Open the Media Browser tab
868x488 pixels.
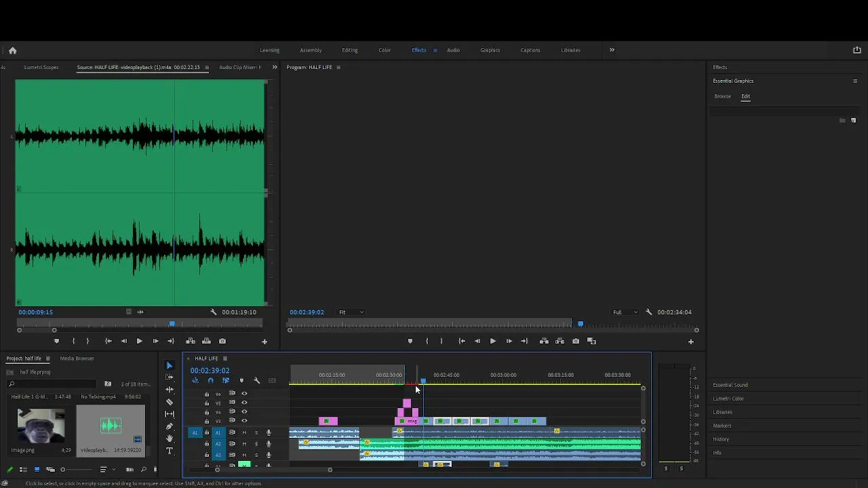(77, 359)
